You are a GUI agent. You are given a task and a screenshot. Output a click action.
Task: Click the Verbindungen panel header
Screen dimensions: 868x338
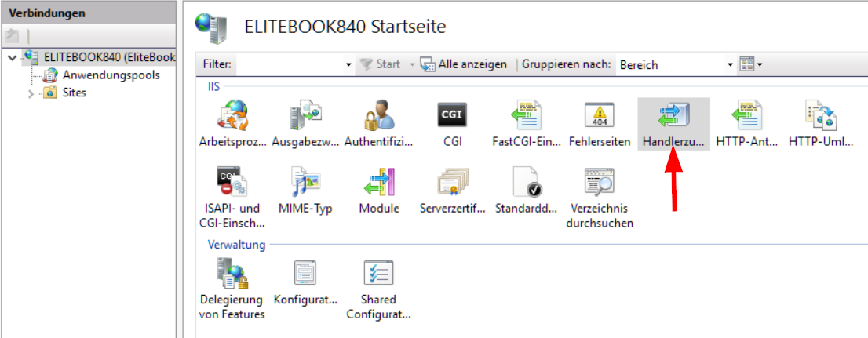point(89,13)
